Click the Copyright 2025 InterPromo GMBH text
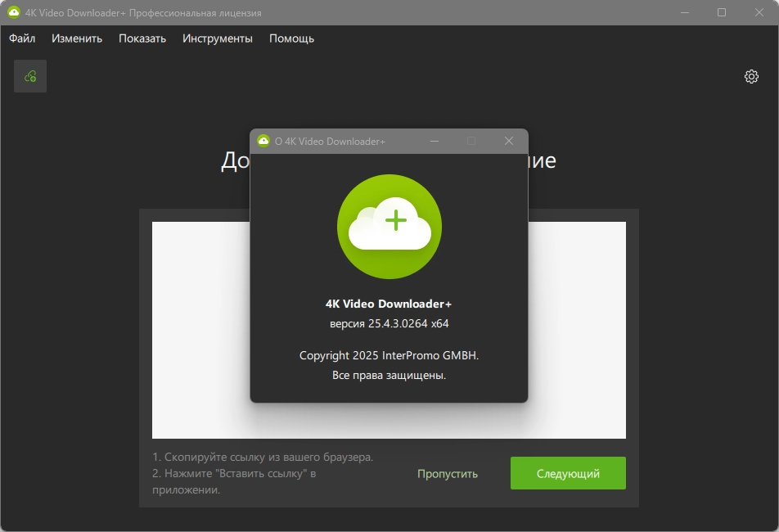This screenshot has height=532, width=779. click(x=389, y=356)
